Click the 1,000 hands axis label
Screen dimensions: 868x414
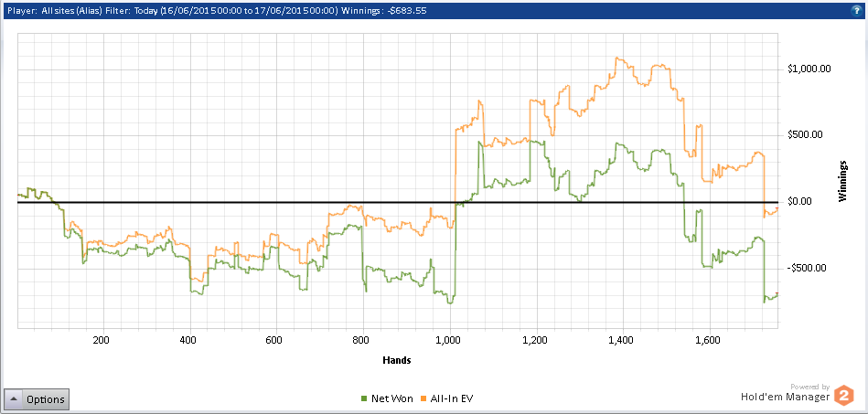448,341
